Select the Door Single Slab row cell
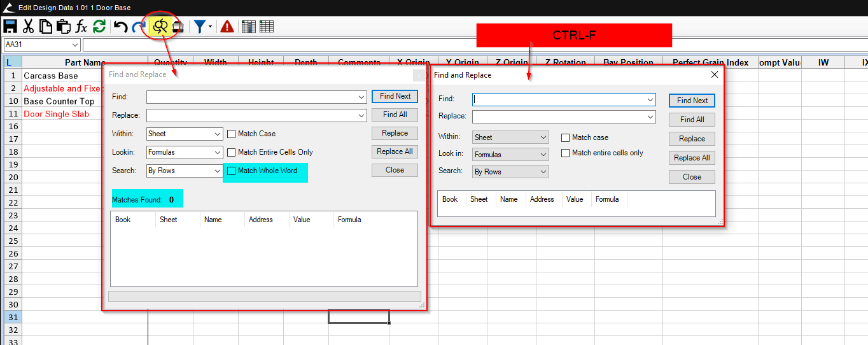 [x=57, y=114]
